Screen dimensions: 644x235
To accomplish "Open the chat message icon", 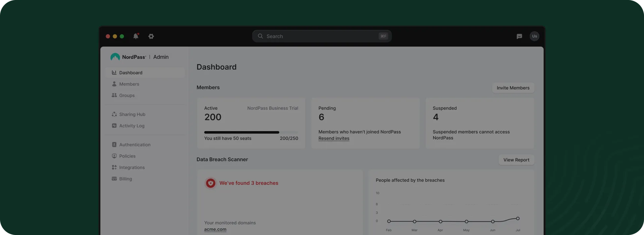I will point(519,36).
